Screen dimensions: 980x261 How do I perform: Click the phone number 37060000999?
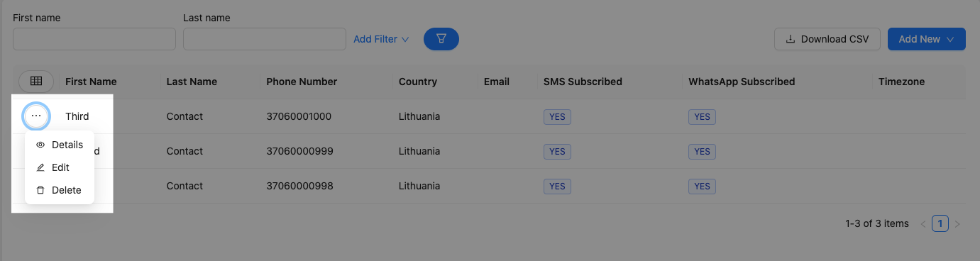pos(299,151)
